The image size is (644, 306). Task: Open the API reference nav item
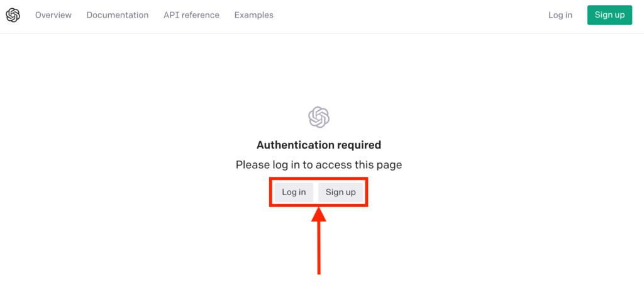pyautogui.click(x=191, y=15)
